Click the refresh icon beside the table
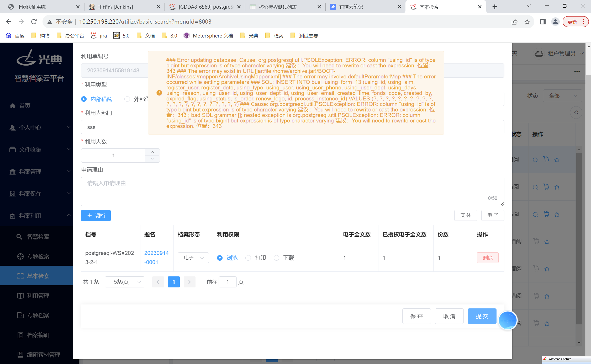Viewport: 591px width, 364px height. (576, 113)
